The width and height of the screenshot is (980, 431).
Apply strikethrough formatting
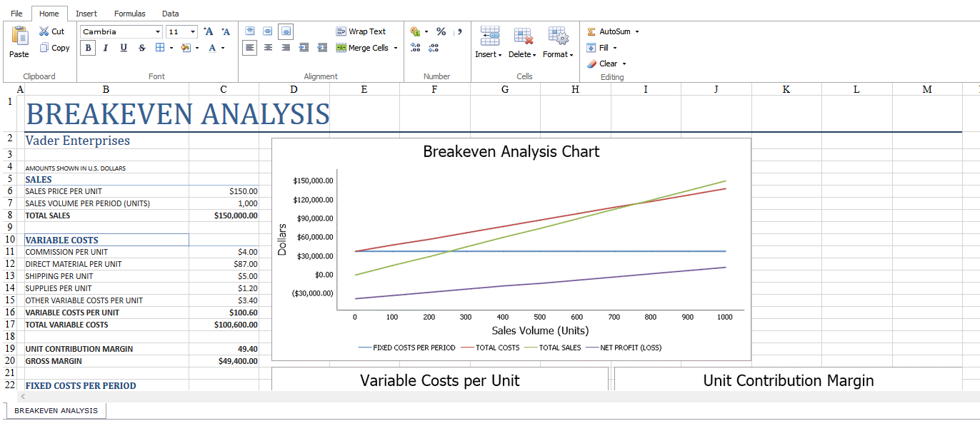click(x=141, y=48)
